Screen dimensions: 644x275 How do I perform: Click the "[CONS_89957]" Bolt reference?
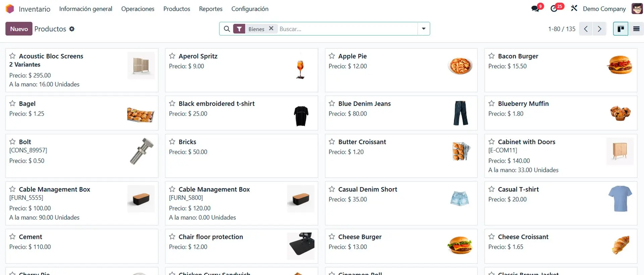pos(28,150)
